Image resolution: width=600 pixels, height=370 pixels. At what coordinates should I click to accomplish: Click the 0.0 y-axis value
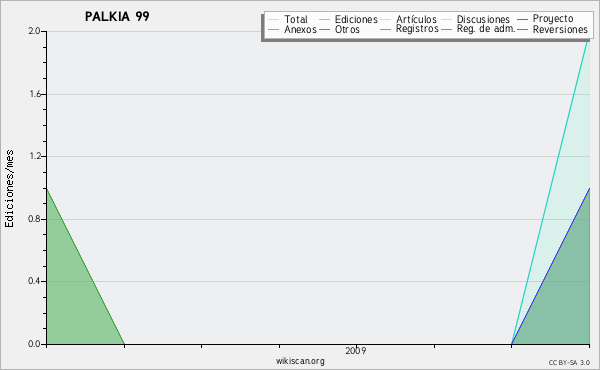click(34, 344)
